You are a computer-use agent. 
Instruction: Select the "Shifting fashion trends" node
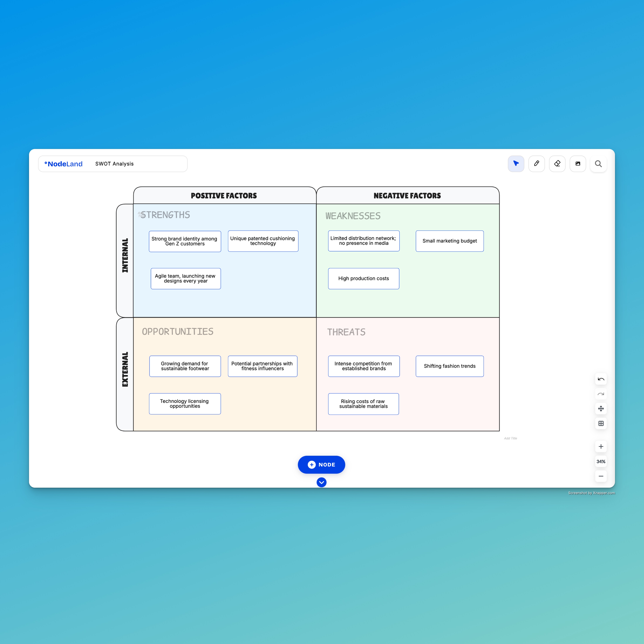point(449,366)
